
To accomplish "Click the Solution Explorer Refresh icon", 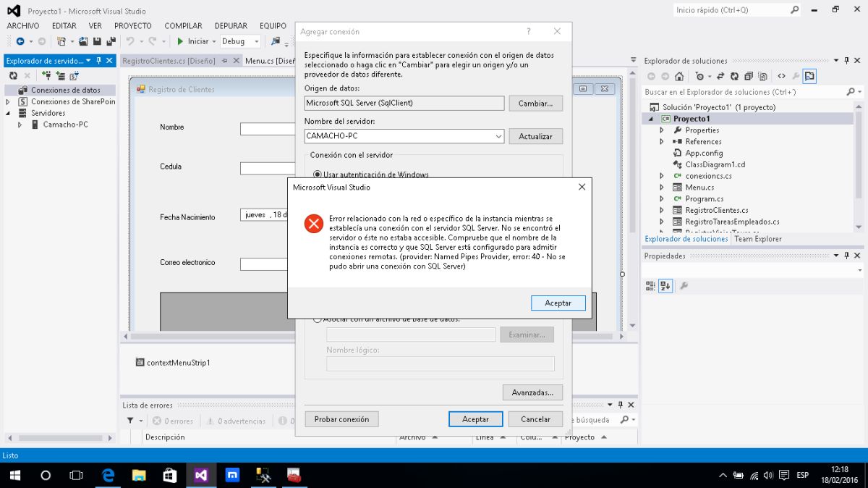I will [735, 76].
